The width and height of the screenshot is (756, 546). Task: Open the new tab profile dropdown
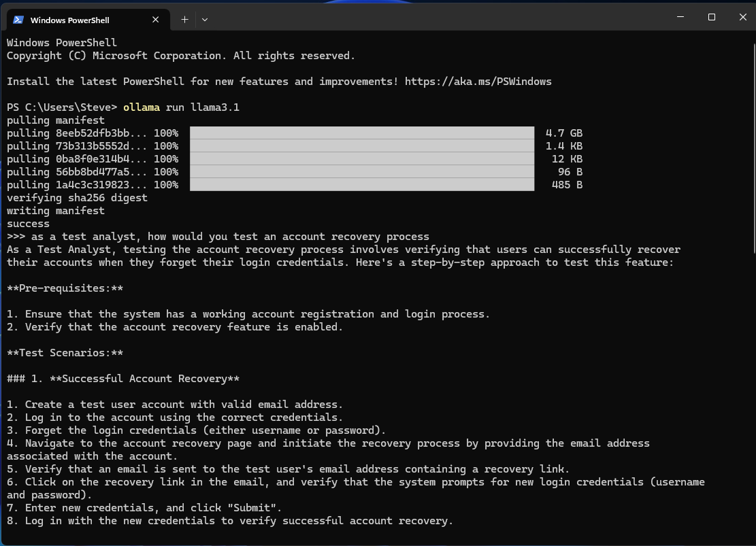[x=205, y=20]
